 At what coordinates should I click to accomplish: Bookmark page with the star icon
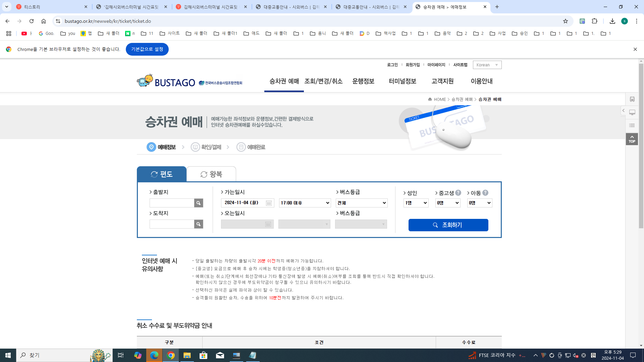pos(566,21)
